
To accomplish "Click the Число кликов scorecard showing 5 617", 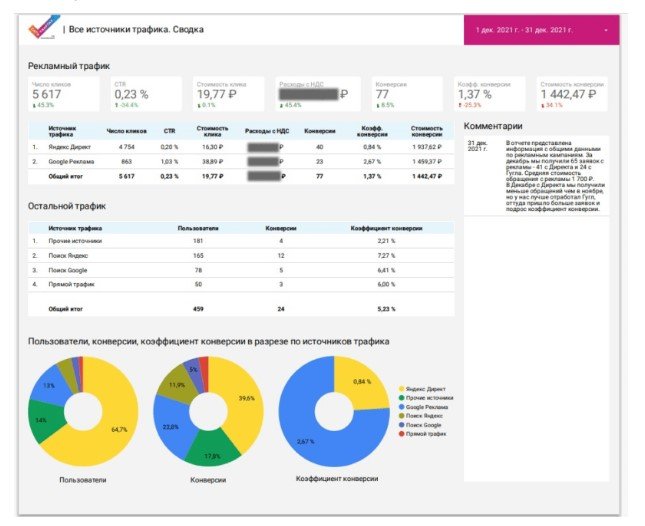I will click(x=64, y=94).
